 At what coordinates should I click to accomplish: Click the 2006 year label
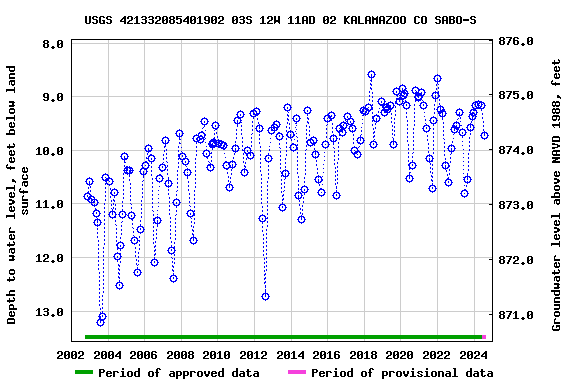pyautogui.click(x=144, y=355)
